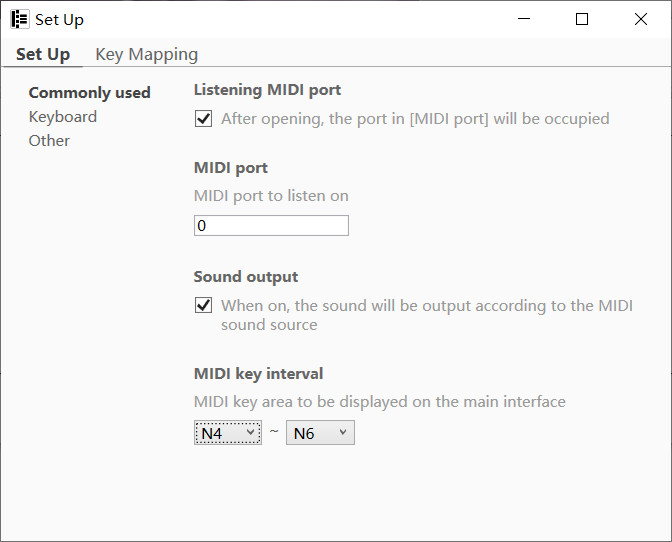Click the 'After opening' checkbox label text

415,119
